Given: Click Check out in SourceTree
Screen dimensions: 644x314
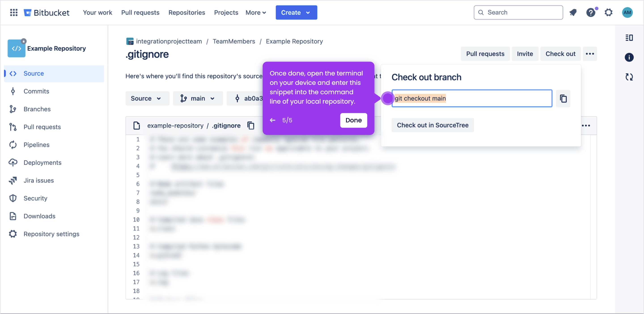Looking at the screenshot, I should (432, 125).
